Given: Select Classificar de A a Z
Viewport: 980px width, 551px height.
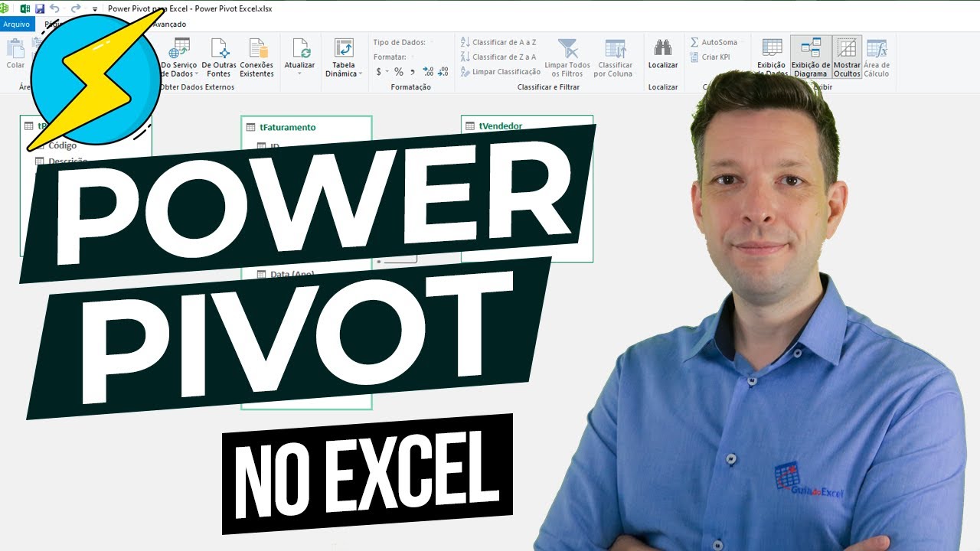Looking at the screenshot, I should coord(498,42).
